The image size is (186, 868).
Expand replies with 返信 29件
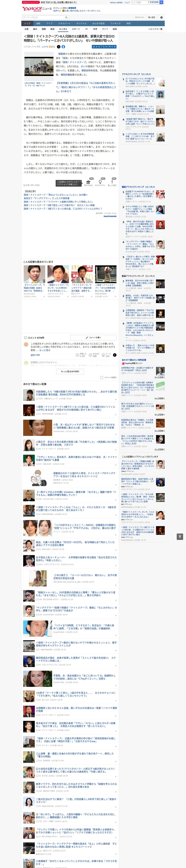pyautogui.click(x=35, y=355)
